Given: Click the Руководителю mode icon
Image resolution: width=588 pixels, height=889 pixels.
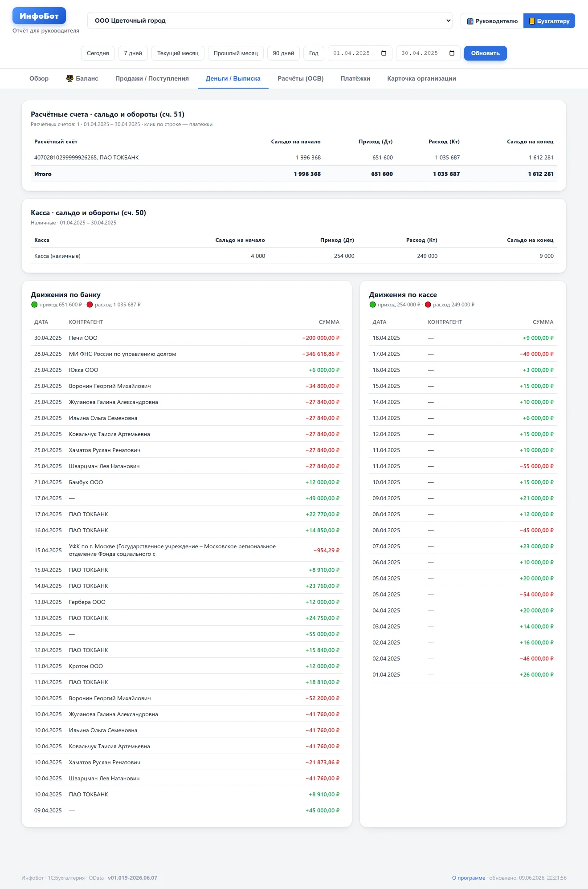Looking at the screenshot, I should [x=470, y=21].
